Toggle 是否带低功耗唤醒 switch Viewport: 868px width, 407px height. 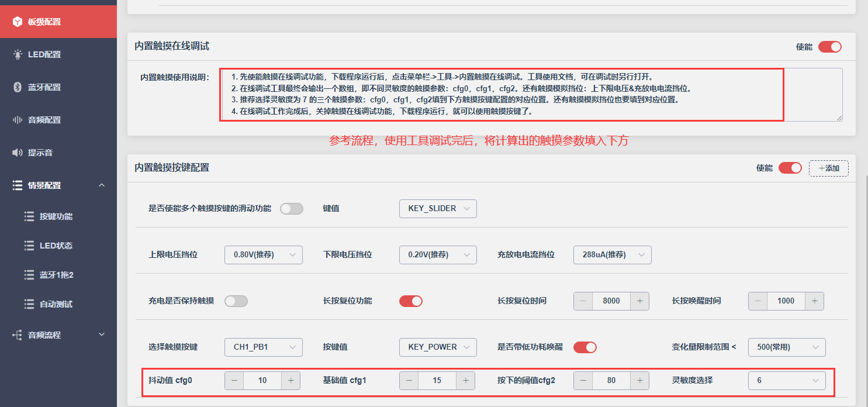[585, 347]
